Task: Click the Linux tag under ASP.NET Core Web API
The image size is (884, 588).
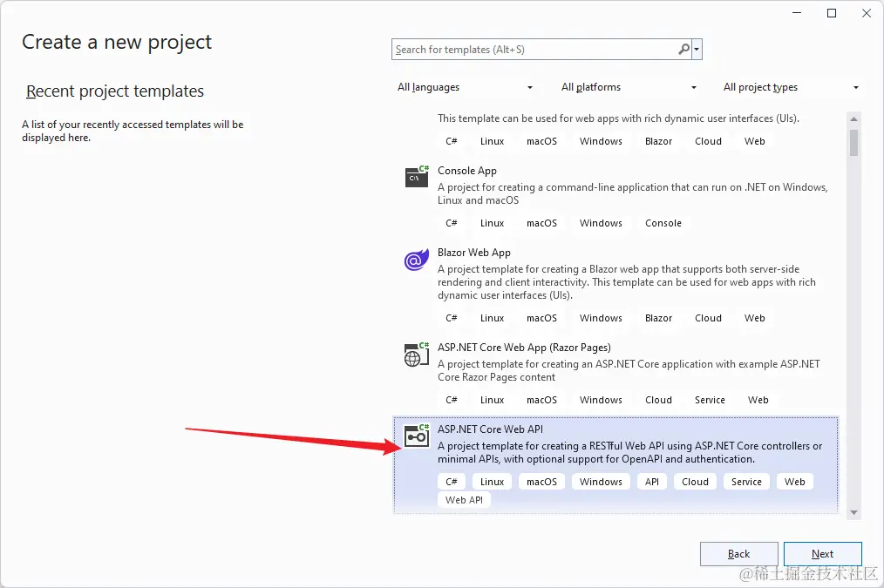Action: tap(493, 482)
